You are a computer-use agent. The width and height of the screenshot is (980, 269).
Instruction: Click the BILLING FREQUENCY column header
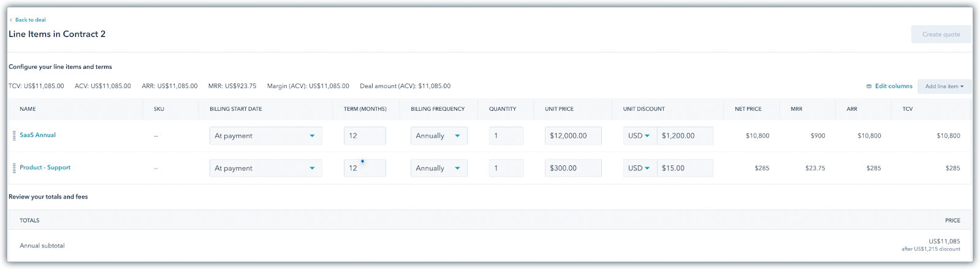click(x=438, y=109)
